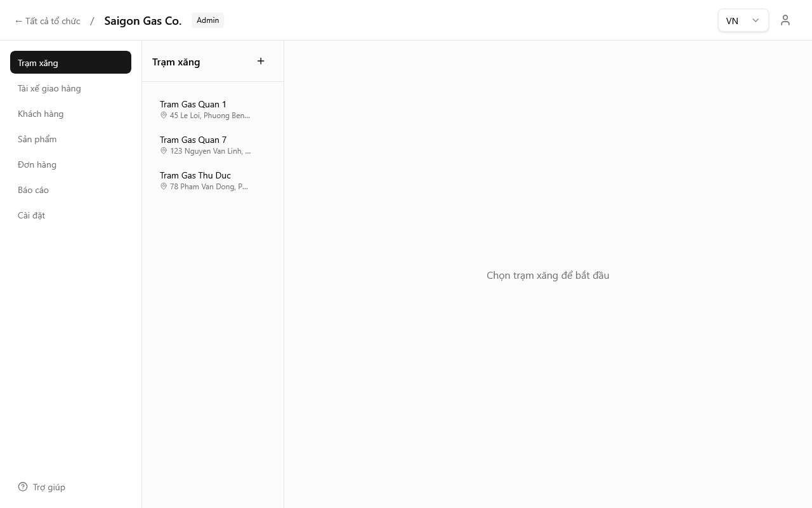Image resolution: width=812 pixels, height=508 pixels.
Task: Open Tài xế giao hàng menu
Action: coord(49,88)
